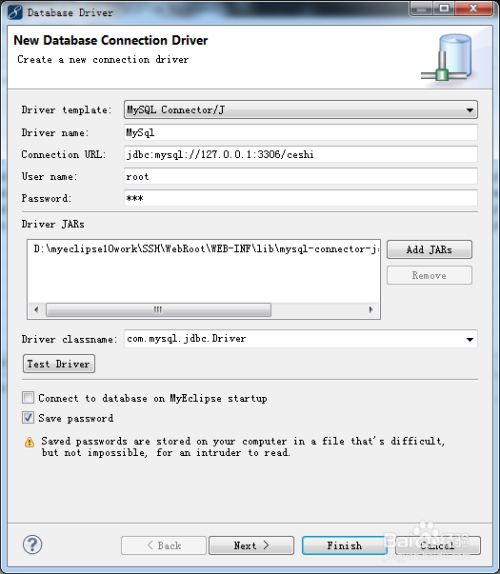Click the "Driver template:" label

pyautogui.click(x=66, y=110)
